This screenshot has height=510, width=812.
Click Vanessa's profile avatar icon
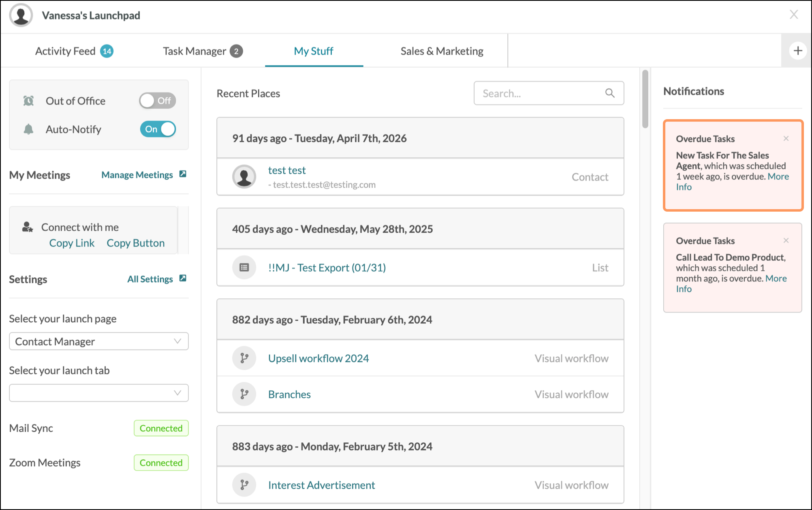click(21, 15)
